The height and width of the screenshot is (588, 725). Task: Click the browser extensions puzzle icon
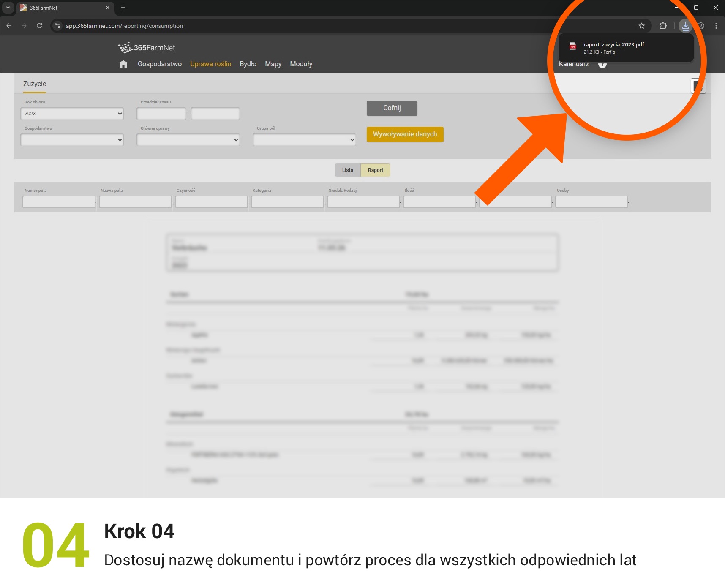663,26
